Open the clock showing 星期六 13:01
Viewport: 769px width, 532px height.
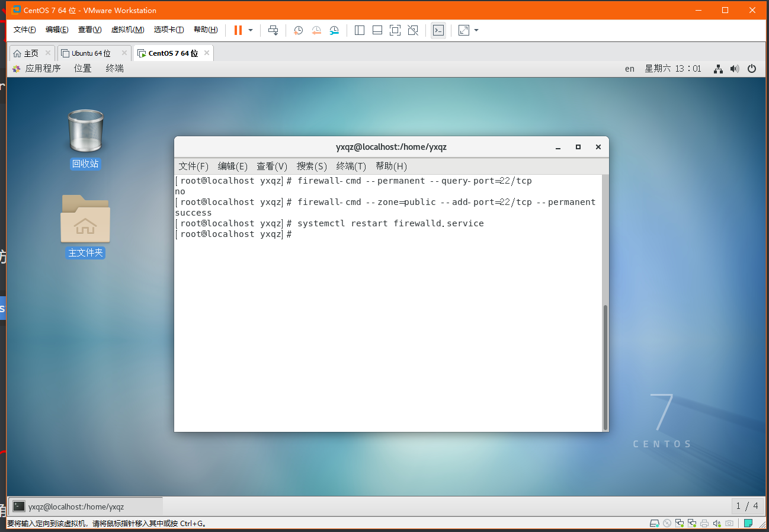pos(673,69)
